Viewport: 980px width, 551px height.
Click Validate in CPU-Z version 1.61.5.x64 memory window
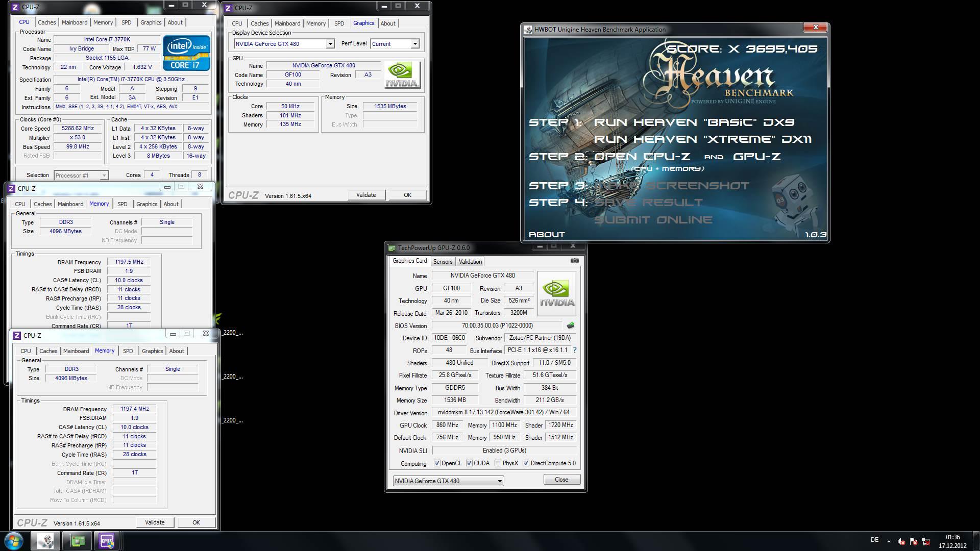pyautogui.click(x=155, y=522)
